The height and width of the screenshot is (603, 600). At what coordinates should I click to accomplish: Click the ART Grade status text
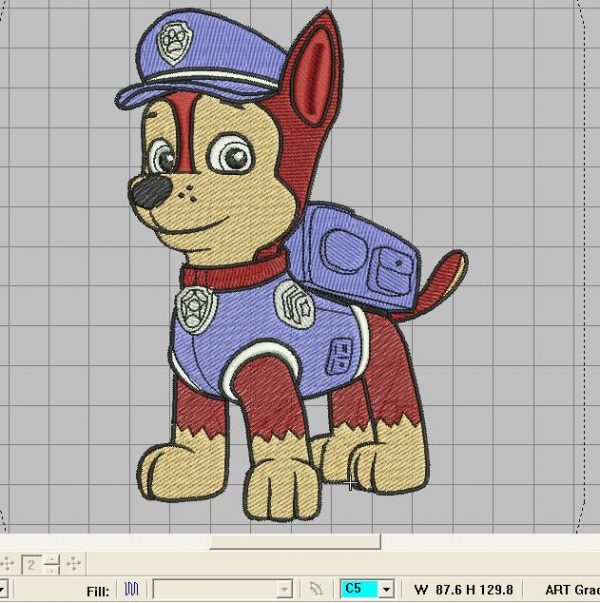click(572, 590)
